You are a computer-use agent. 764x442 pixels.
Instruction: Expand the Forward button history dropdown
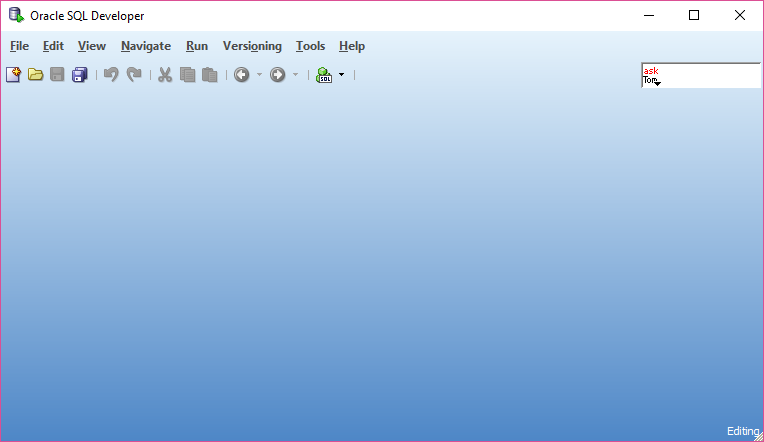295,75
